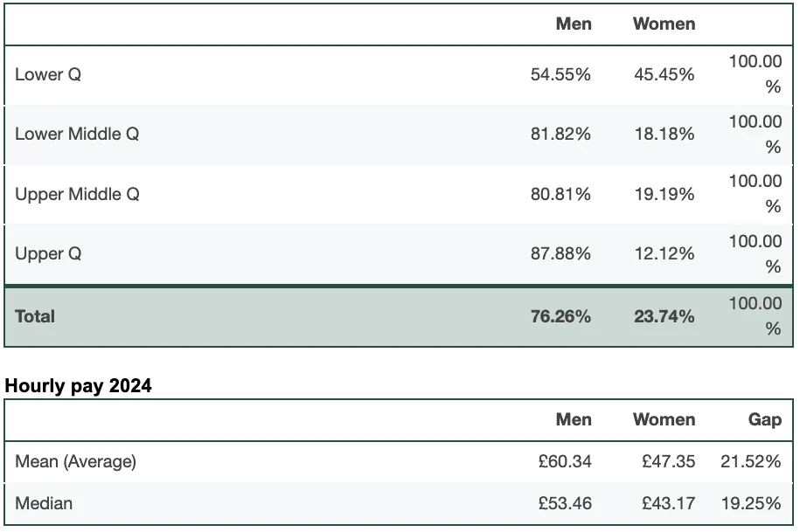Select the Upper Middle Q row label
Image resolution: width=800 pixels, height=532 pixels.
click(77, 194)
